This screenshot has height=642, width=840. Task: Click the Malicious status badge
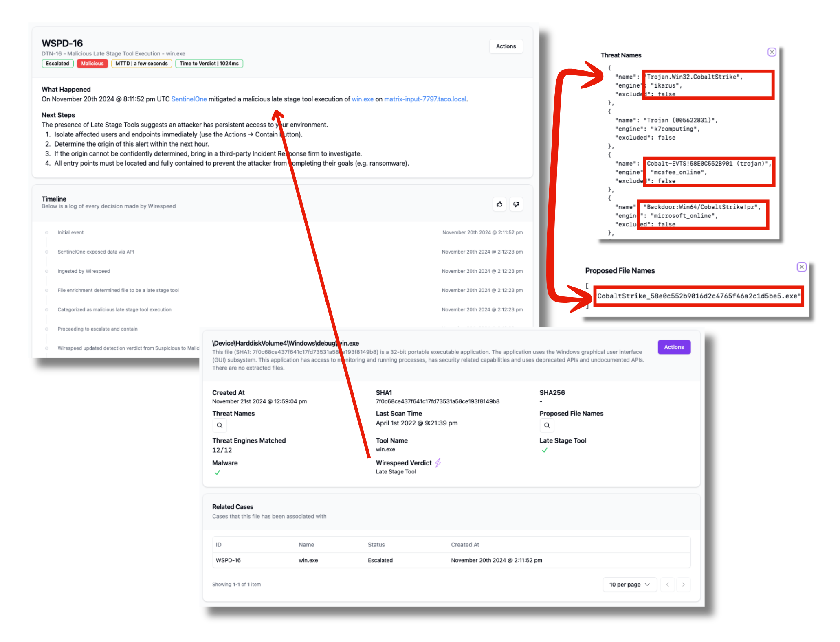92,64
